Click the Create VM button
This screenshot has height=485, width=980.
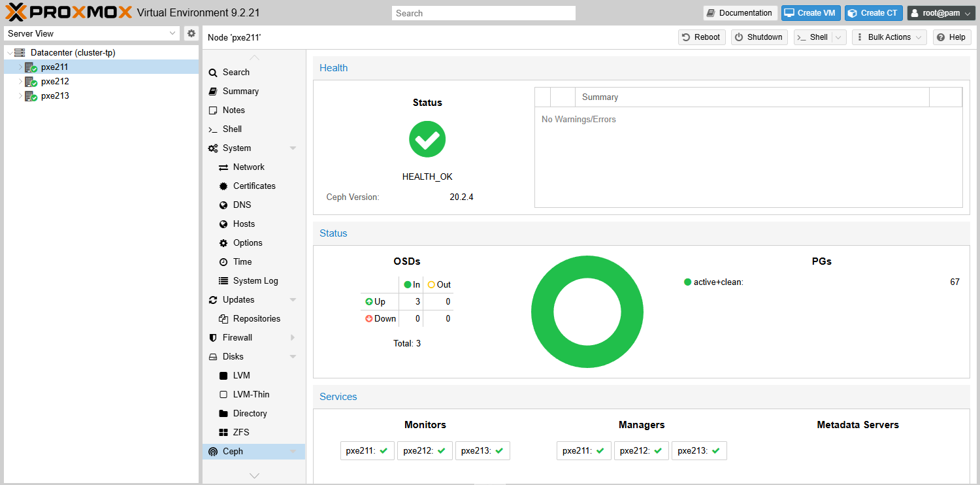[811, 13]
